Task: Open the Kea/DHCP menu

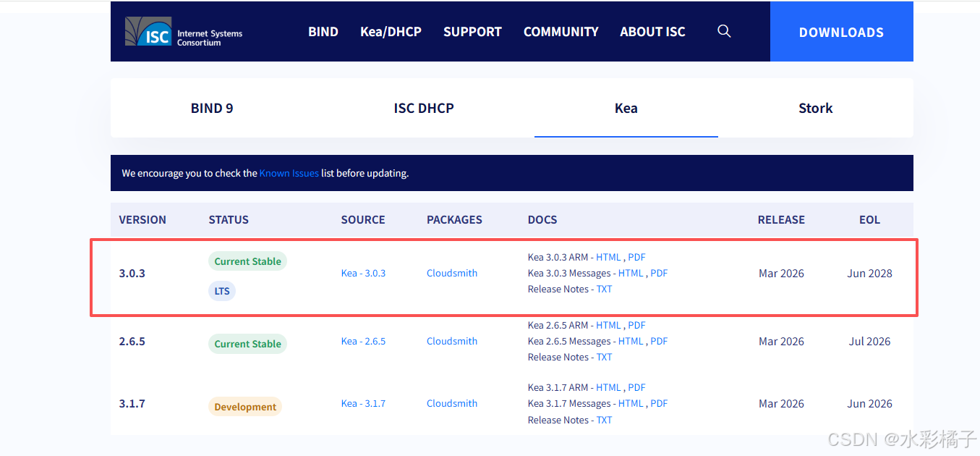Action: [x=391, y=32]
